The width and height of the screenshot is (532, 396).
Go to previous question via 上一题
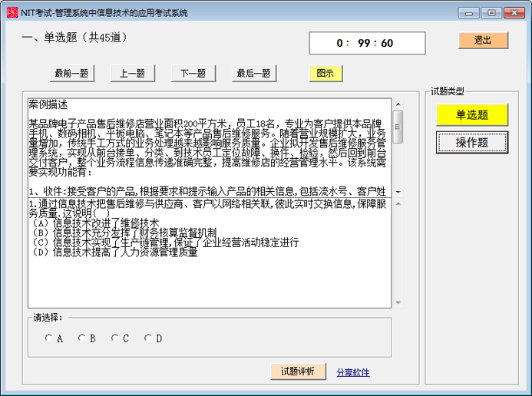[x=132, y=74]
